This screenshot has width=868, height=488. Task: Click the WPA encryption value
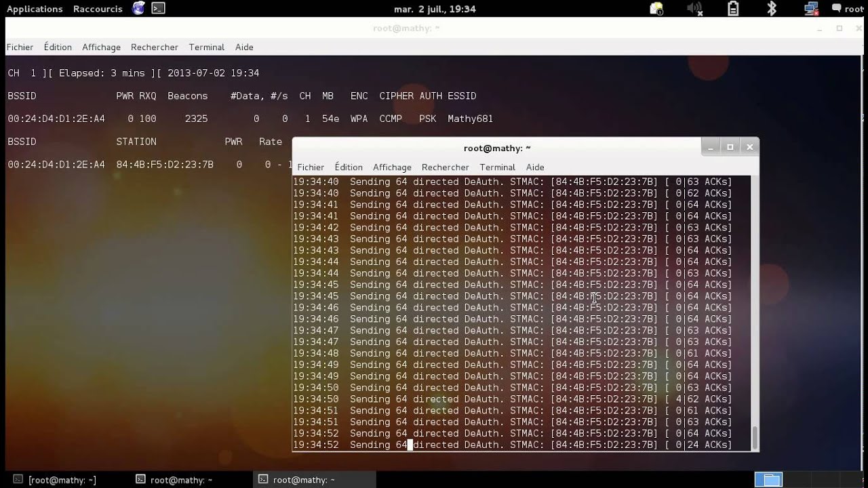pyautogui.click(x=359, y=119)
